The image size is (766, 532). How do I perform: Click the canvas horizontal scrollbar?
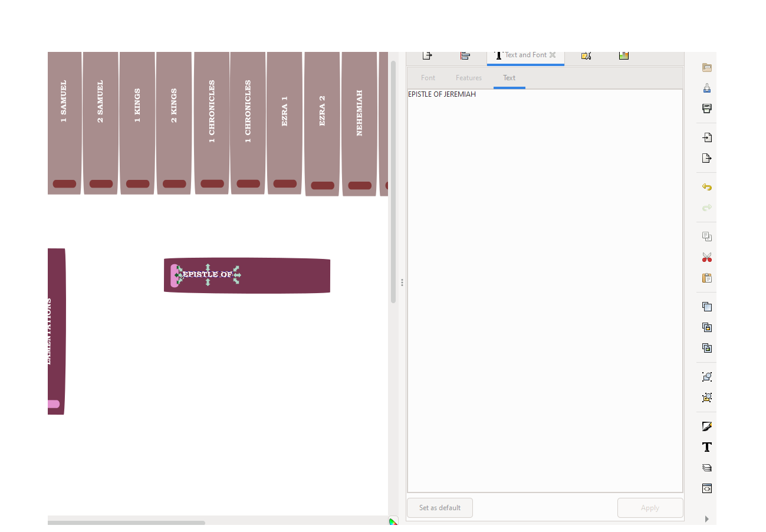tap(126, 523)
